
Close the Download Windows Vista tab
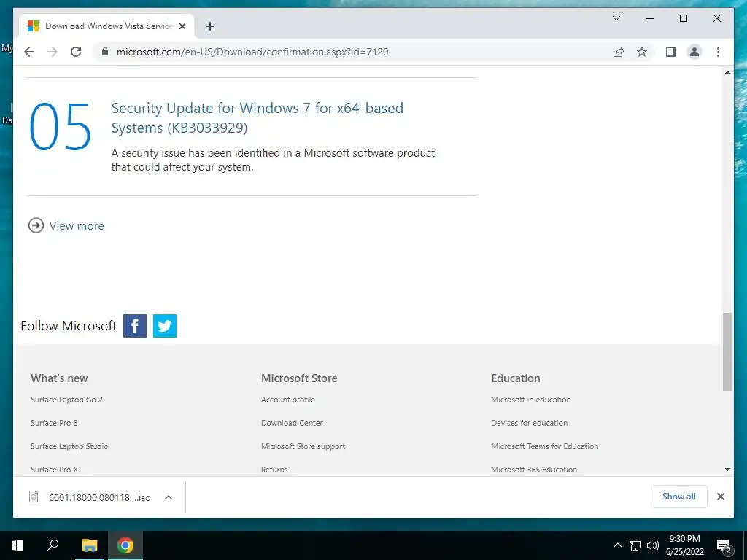click(182, 26)
